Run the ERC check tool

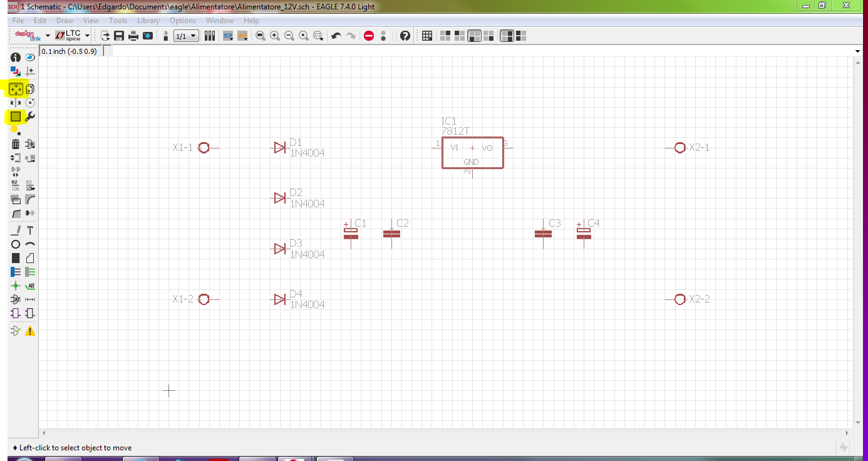click(x=16, y=331)
